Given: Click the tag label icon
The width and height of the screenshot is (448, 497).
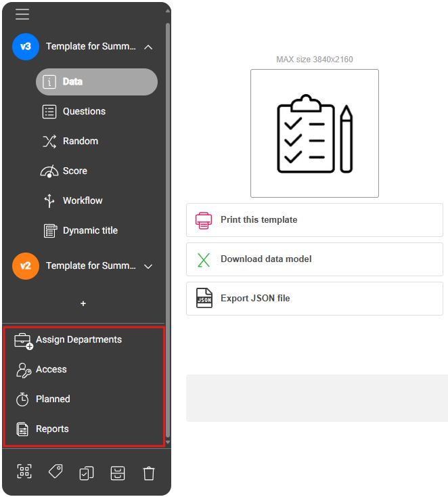Looking at the screenshot, I should 55,473.
